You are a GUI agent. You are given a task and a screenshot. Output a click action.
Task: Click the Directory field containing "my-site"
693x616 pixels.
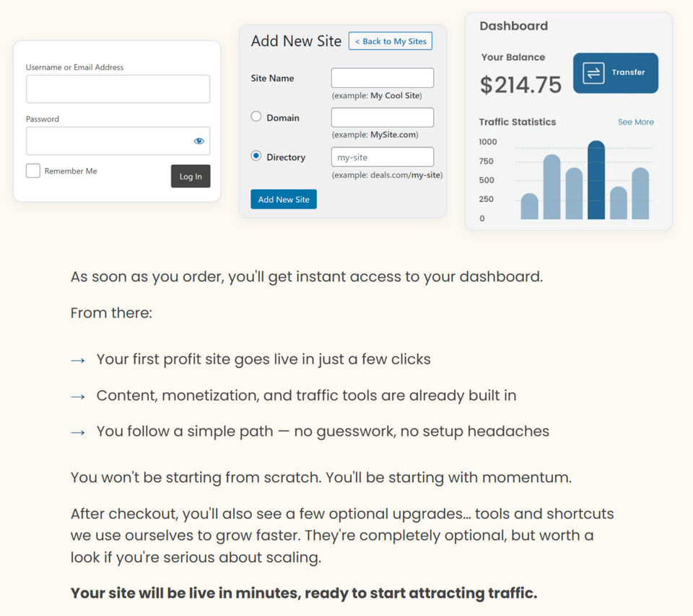click(383, 157)
